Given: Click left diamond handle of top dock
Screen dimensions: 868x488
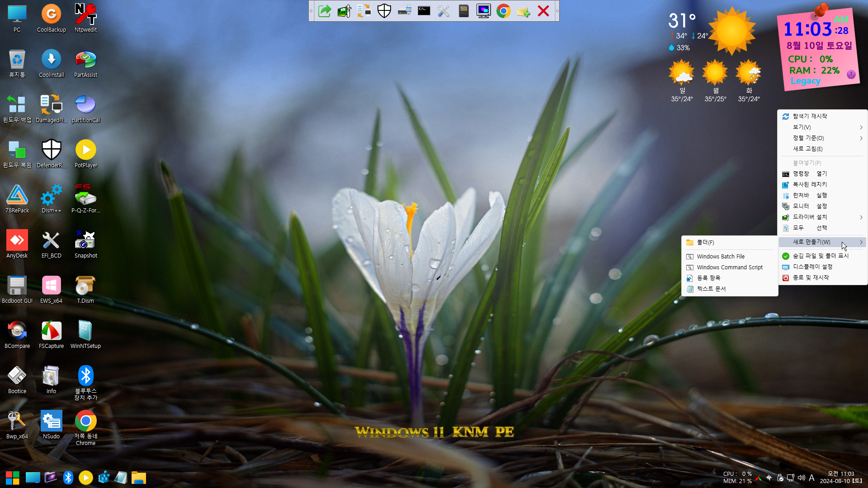Looking at the screenshot, I should pos(311,11).
